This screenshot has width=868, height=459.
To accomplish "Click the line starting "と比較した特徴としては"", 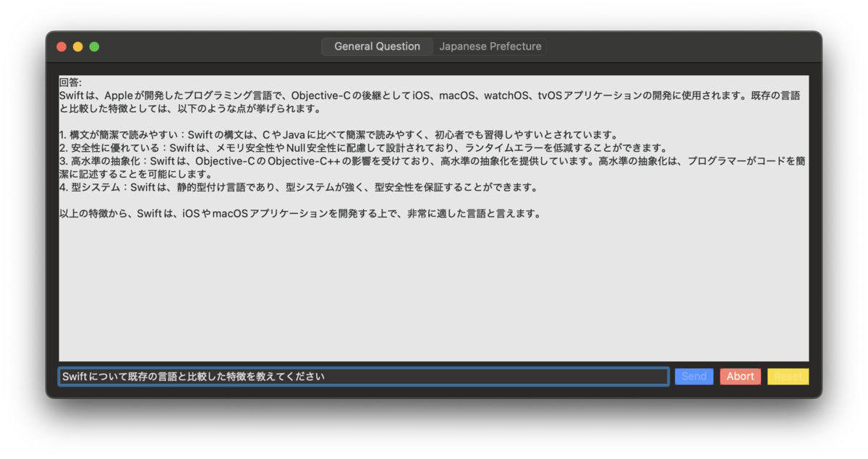I will pos(190,109).
